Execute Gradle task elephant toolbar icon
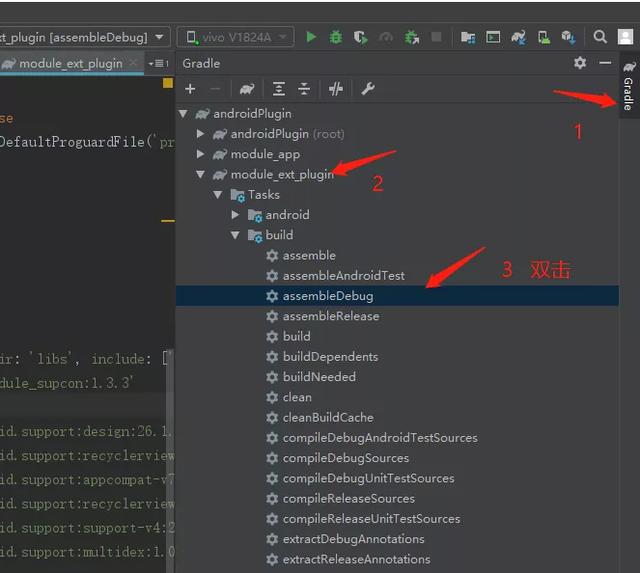The height and width of the screenshot is (573, 640). coord(247,89)
